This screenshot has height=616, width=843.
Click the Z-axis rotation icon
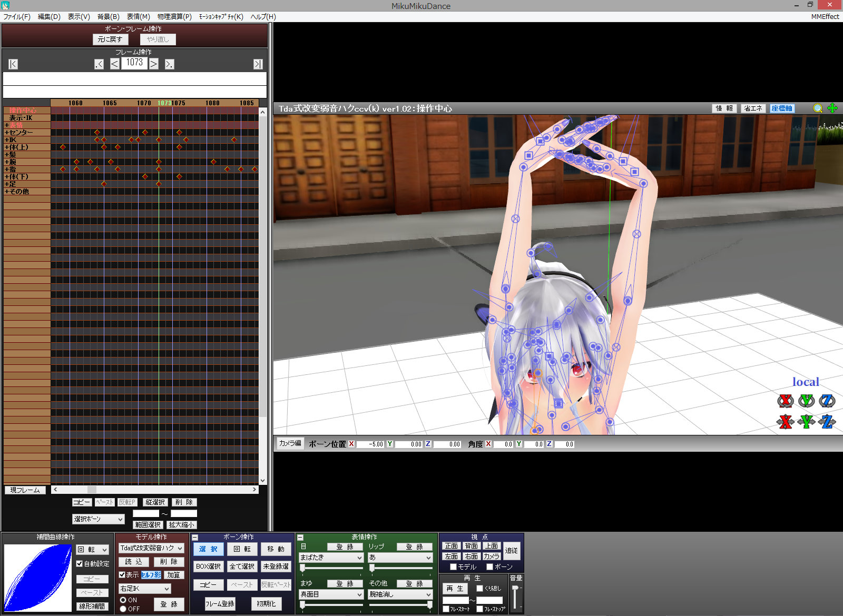(x=827, y=401)
